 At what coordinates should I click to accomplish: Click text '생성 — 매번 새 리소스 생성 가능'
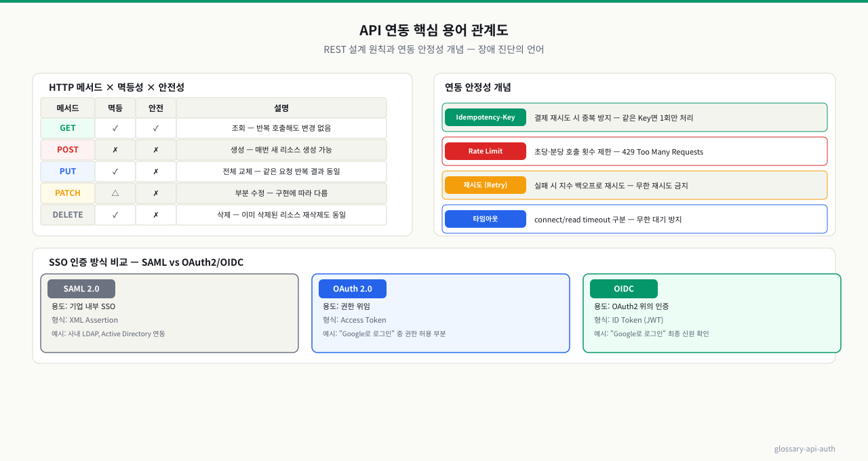click(281, 150)
